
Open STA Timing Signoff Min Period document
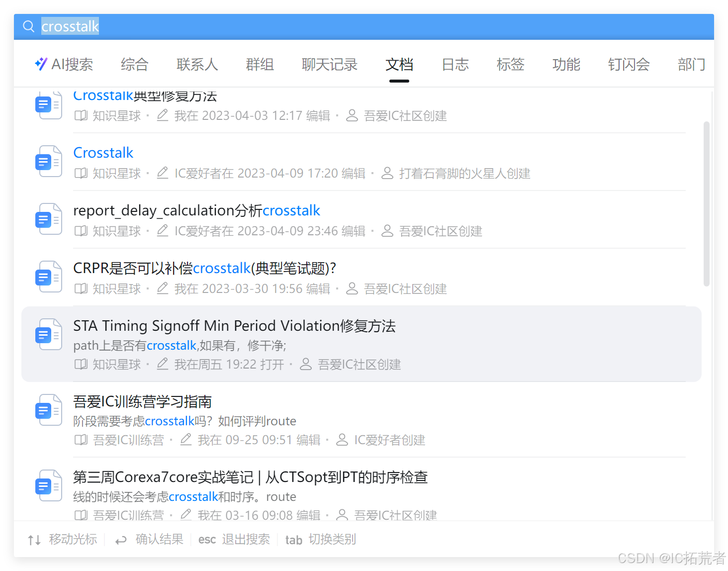click(234, 326)
